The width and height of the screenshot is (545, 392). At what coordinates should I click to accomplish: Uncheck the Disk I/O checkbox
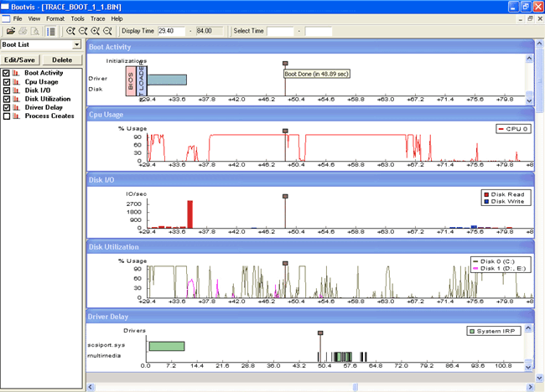coord(6,90)
